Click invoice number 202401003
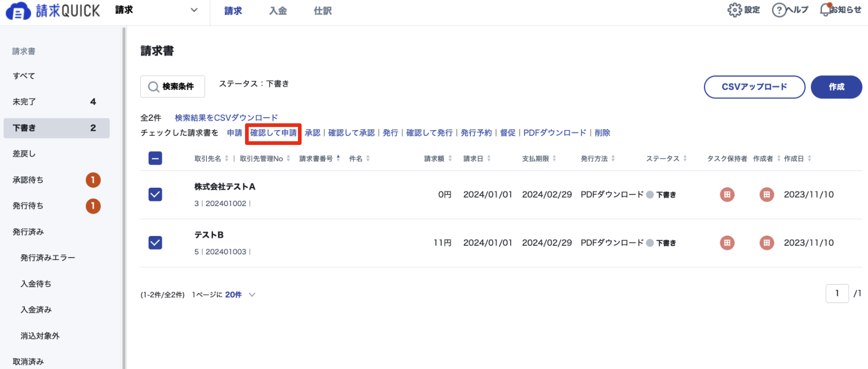The image size is (868, 369). pos(226,252)
